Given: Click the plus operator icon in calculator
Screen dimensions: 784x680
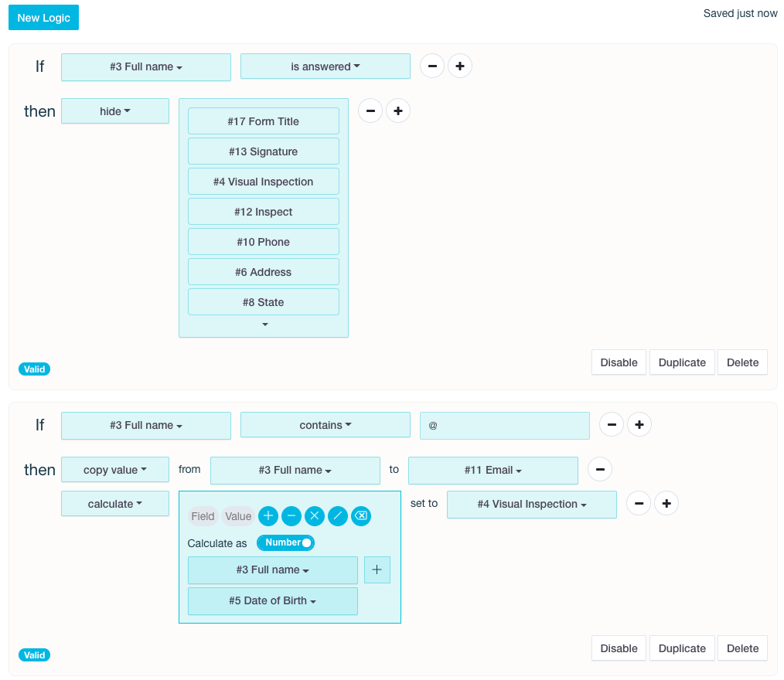Looking at the screenshot, I should (x=268, y=516).
